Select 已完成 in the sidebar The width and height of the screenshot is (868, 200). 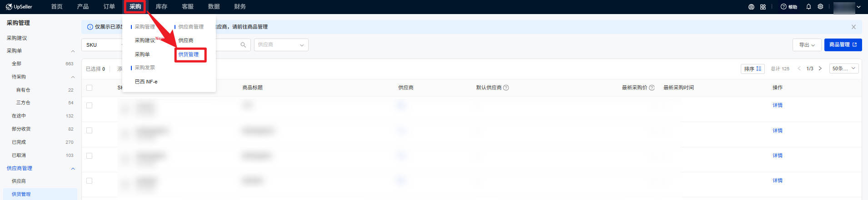[19, 142]
